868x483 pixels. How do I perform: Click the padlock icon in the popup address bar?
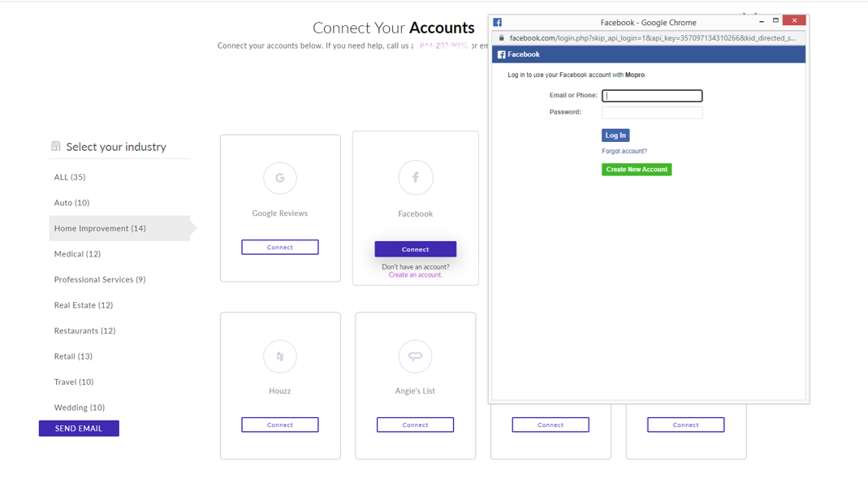coord(502,38)
